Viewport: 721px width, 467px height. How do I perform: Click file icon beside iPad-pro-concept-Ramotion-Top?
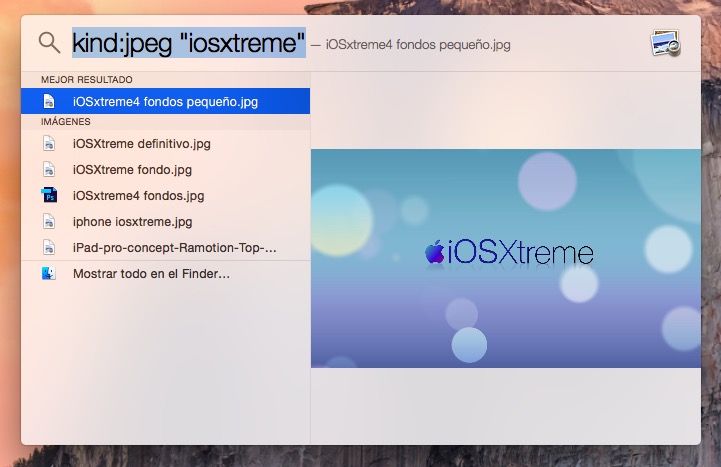click(49, 248)
